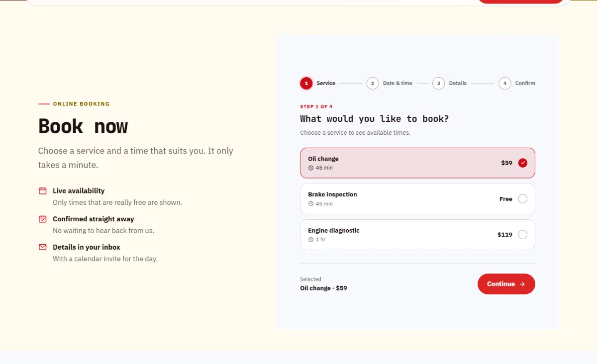Click 'What would you like to book?' heading
The image size is (597, 364).
374,119
